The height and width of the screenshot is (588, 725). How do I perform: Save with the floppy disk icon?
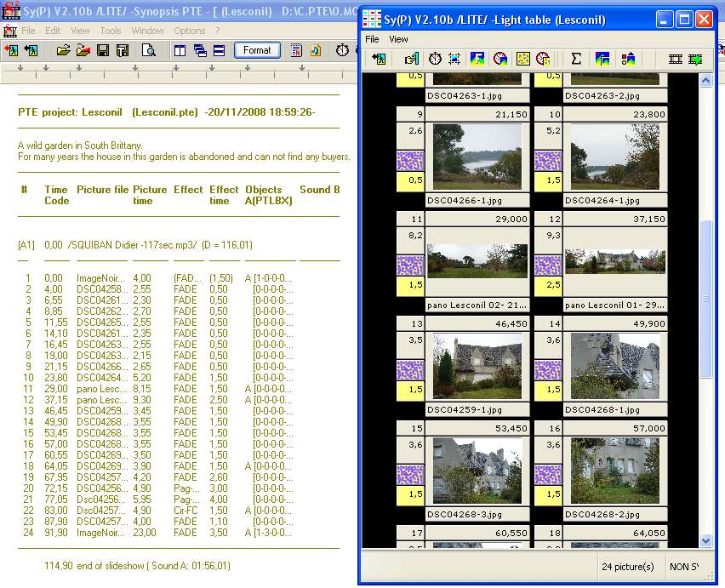tap(103, 50)
